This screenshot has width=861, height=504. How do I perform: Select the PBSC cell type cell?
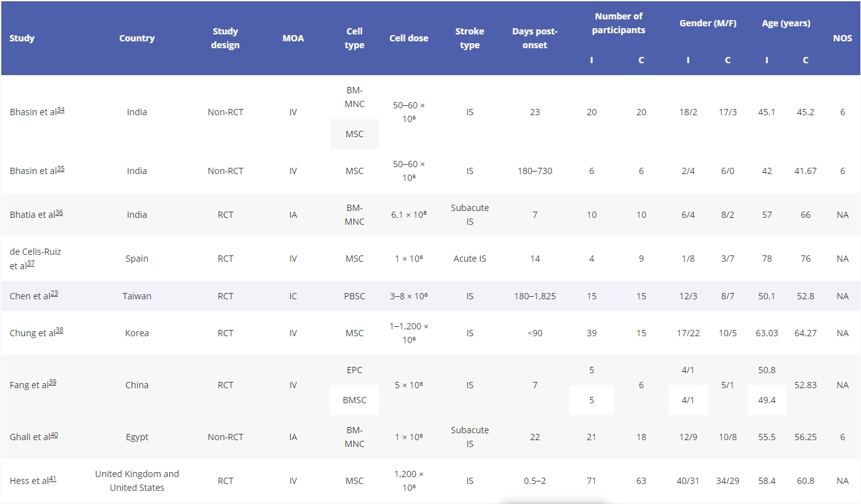tap(354, 296)
